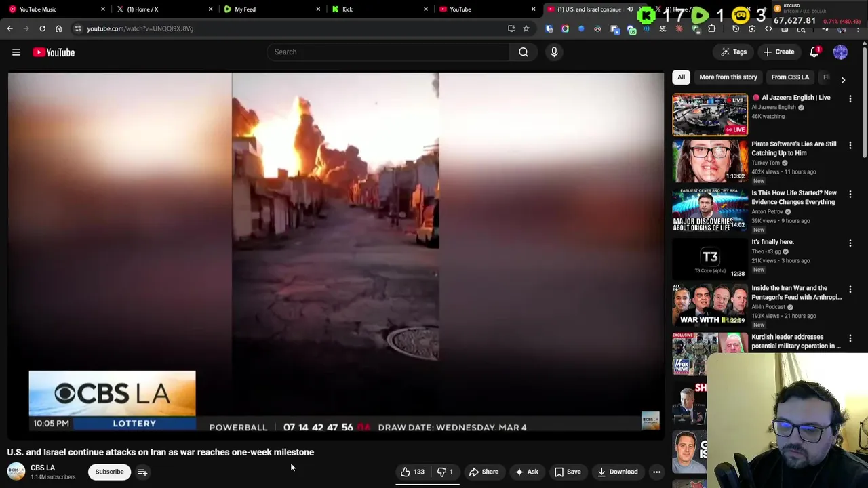The image size is (868, 488).
Task: Click the install or cast icon in the address bar
Action: click(x=511, y=28)
